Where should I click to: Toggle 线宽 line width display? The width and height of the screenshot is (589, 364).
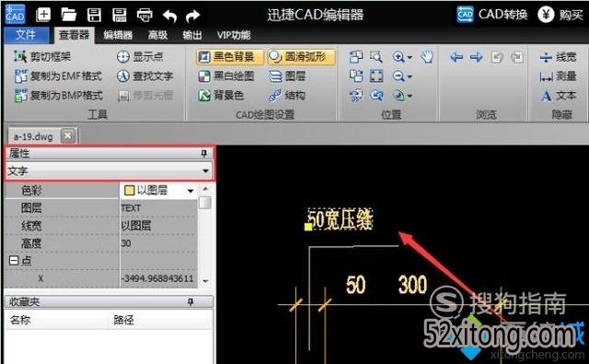tap(559, 57)
